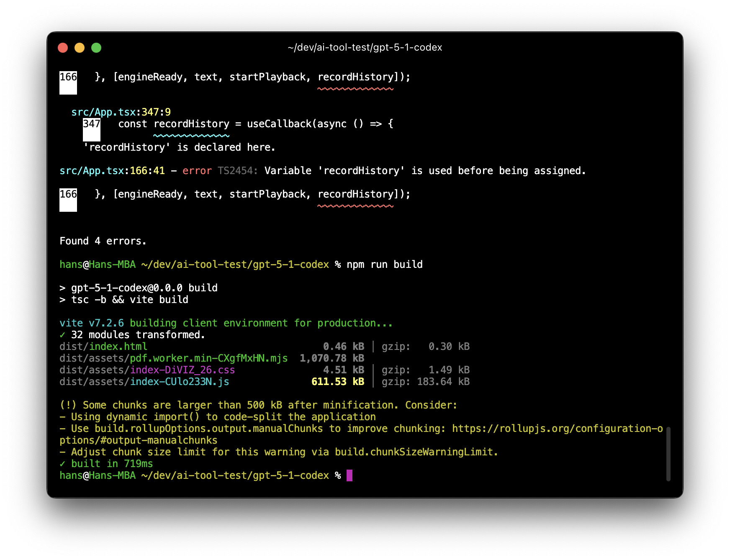Click the 'Found 4 errors.' summary line
Image resolution: width=730 pixels, height=560 pixels.
[103, 241]
